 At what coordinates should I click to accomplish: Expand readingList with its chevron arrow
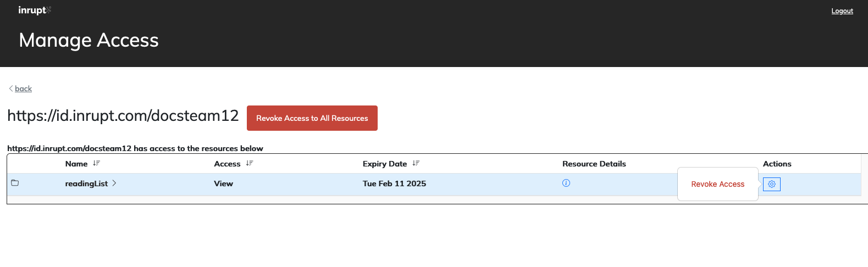(114, 183)
